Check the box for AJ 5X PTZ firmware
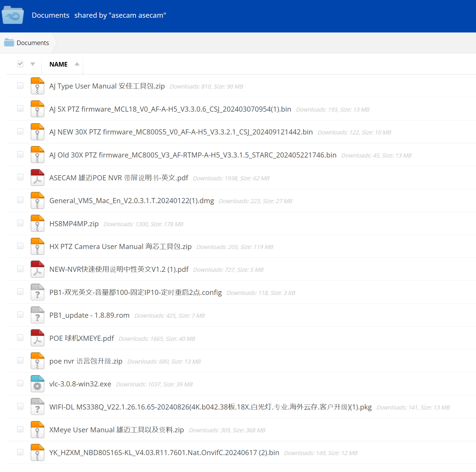476x472 pixels. (20, 108)
